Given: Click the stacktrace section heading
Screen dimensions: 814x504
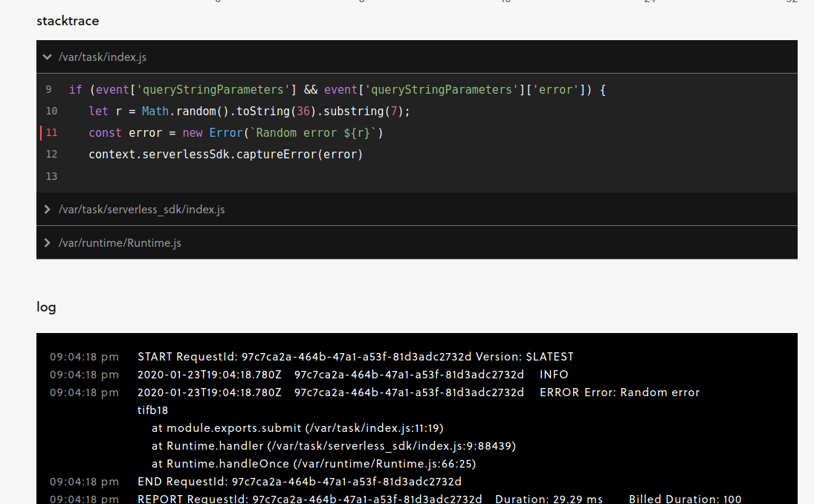Looking at the screenshot, I should pyautogui.click(x=68, y=21).
